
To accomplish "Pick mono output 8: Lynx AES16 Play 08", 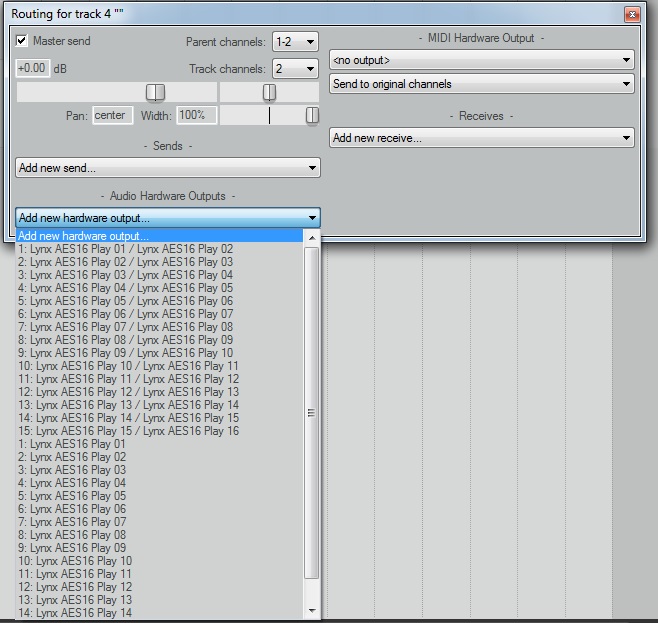I will coord(159,535).
